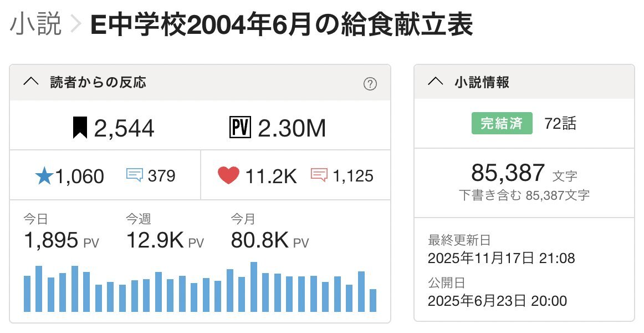Collapse the 読者からの反応 panel
The image size is (644, 333).
[x=30, y=83]
